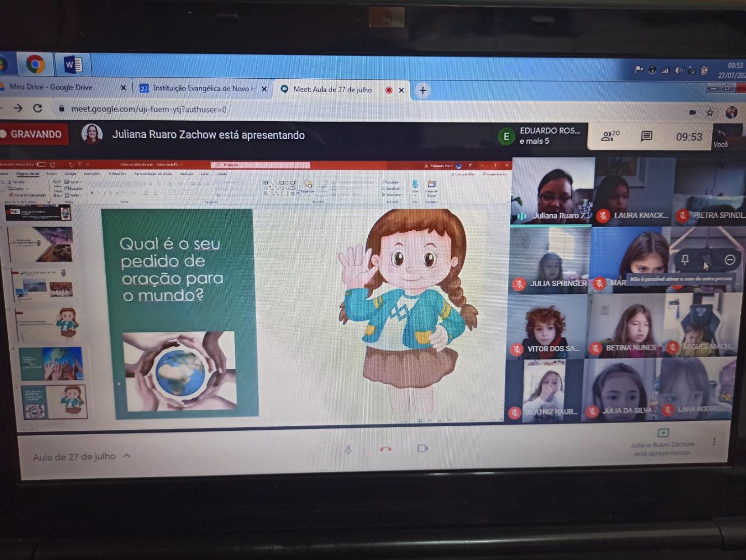Open the chat messages icon
This screenshot has height=560, width=746.
click(646, 136)
